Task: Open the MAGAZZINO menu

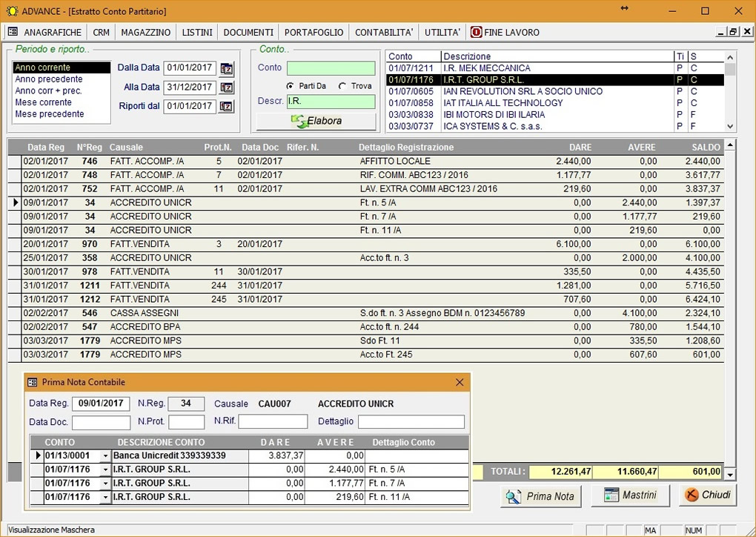Action: pos(146,33)
